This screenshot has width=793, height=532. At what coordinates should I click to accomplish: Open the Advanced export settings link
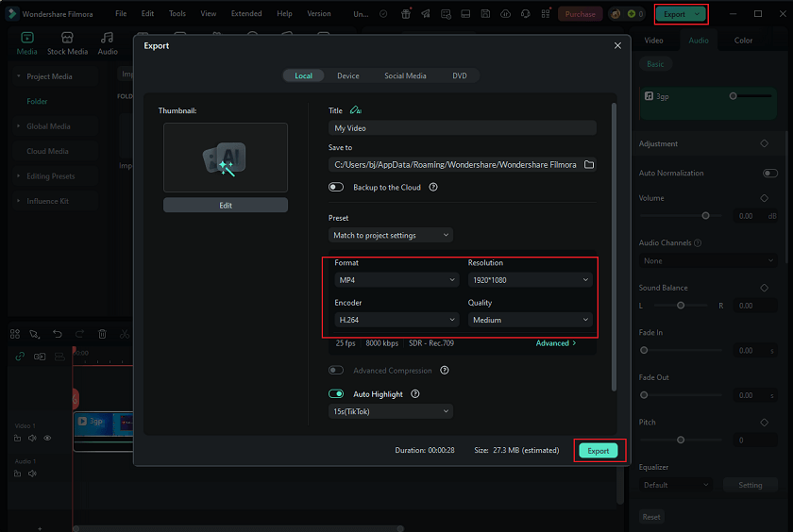coord(555,343)
